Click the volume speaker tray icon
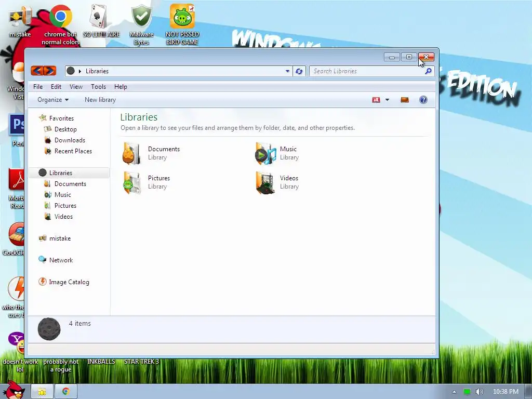532x399 pixels. click(x=479, y=392)
